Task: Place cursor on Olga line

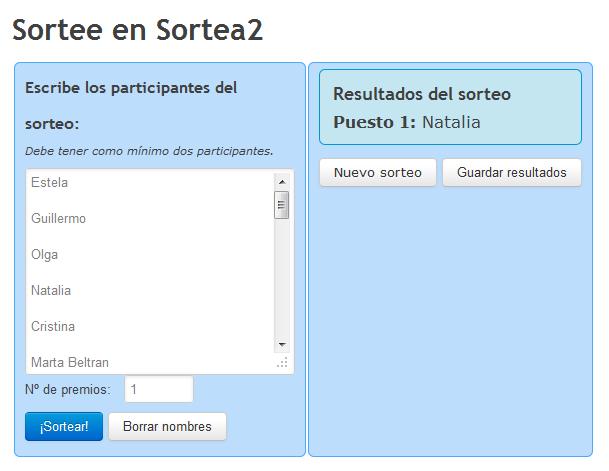Action: [44, 255]
